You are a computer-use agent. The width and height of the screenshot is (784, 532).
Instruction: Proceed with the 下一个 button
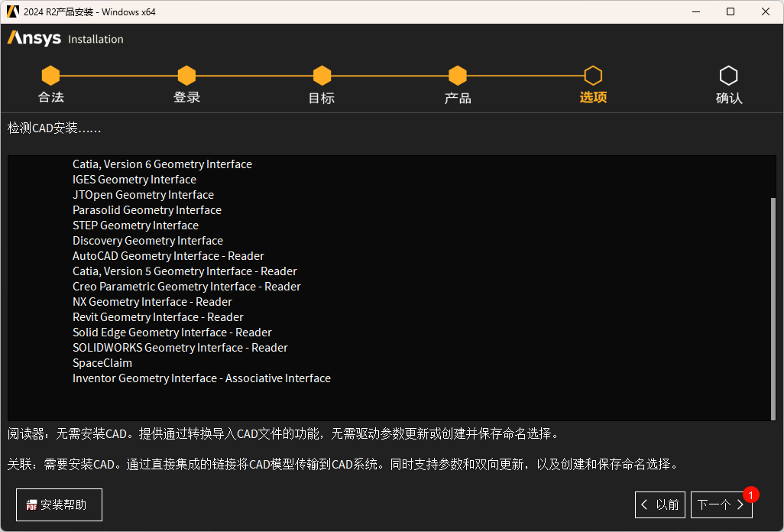[x=721, y=504]
